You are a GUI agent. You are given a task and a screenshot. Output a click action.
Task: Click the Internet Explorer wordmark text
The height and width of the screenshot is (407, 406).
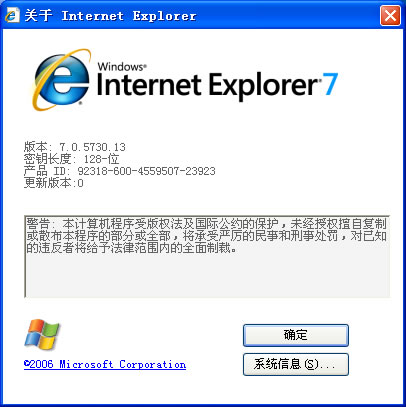click(x=207, y=85)
